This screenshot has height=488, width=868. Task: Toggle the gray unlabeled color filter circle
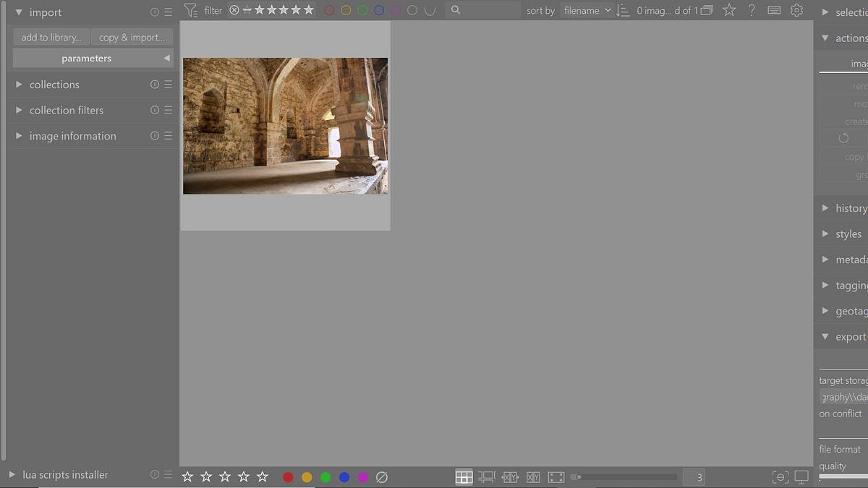412,10
